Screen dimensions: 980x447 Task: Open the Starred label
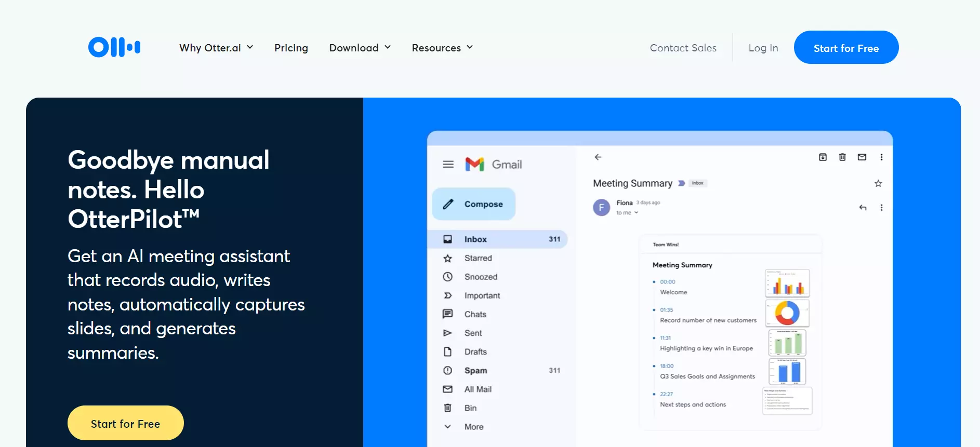click(x=478, y=258)
